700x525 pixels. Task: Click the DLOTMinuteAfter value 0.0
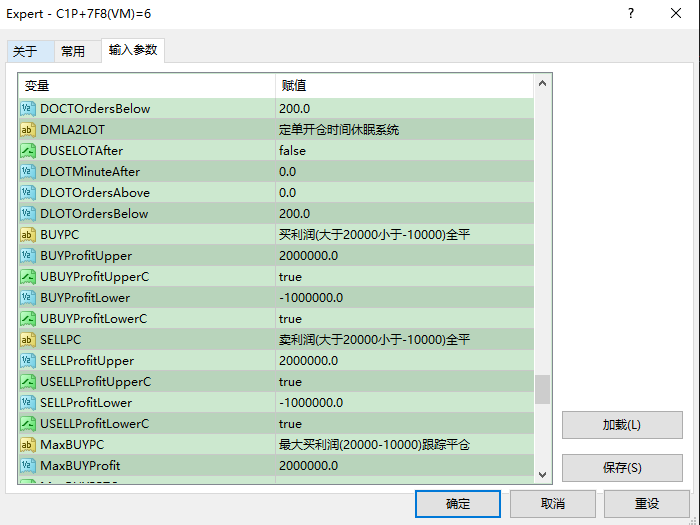[x=288, y=171]
